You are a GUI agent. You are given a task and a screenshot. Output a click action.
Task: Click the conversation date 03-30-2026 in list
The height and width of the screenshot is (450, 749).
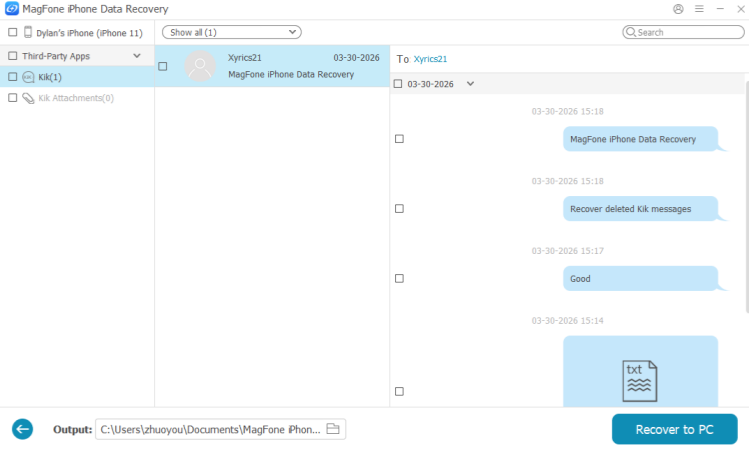[356, 57]
